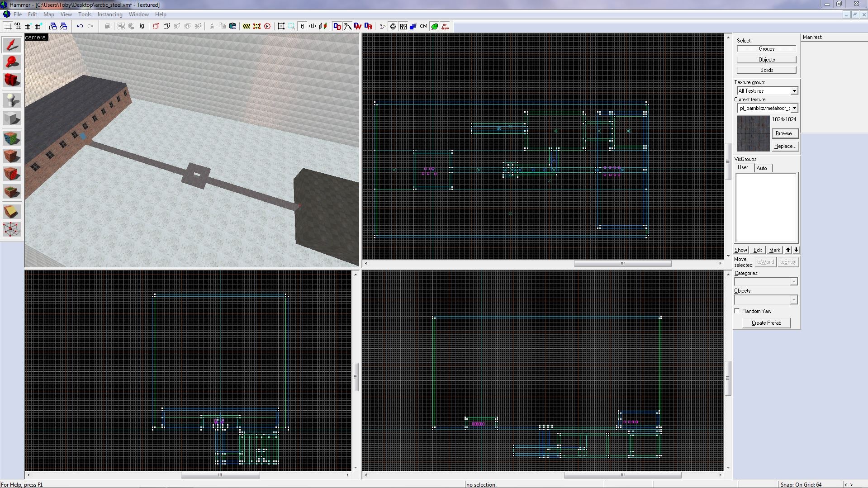868x488 pixels.
Task: Click the Undo arrow in toolbar
Action: pos(80,26)
